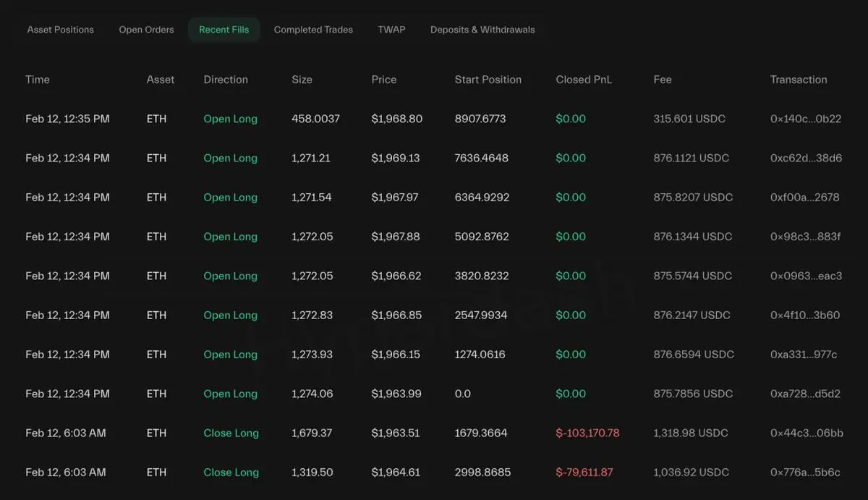Click the Asset column header
This screenshot has height=500, width=868.
(x=161, y=80)
